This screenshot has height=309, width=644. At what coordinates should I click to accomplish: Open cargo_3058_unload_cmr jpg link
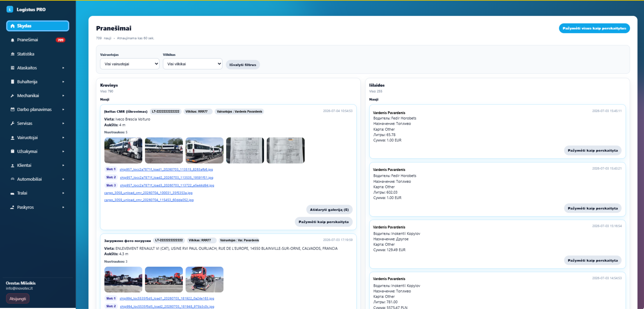point(148,193)
